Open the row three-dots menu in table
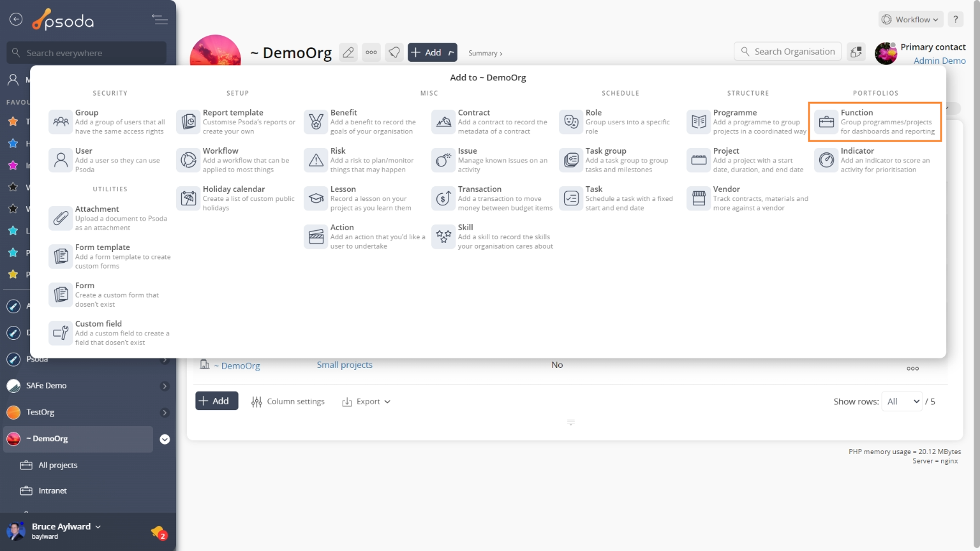Screen dimensions: 980x551 click(x=913, y=369)
